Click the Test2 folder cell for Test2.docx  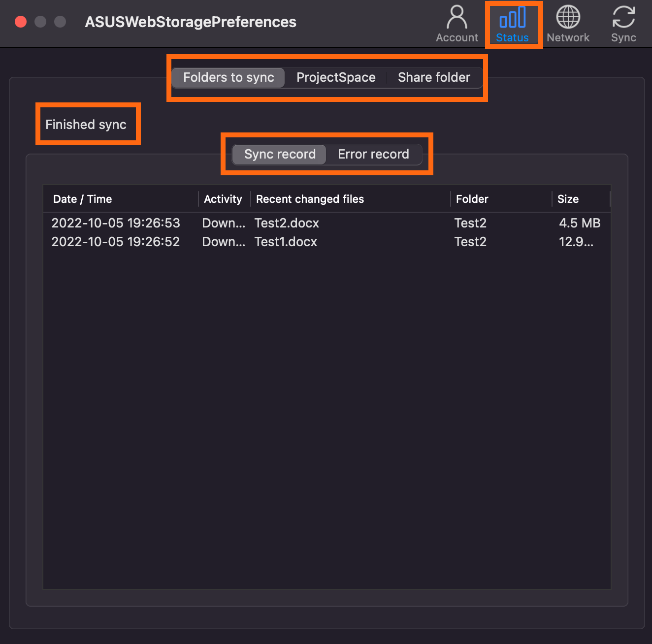470,223
